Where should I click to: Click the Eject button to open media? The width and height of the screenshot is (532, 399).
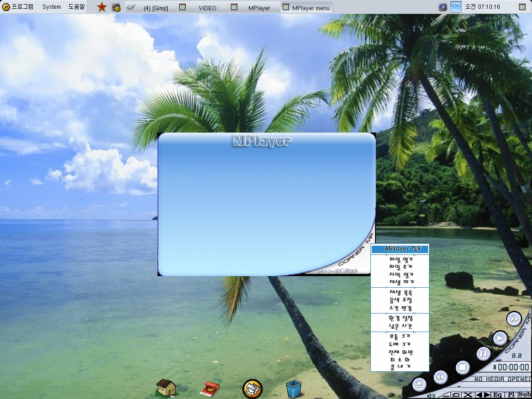419,384
